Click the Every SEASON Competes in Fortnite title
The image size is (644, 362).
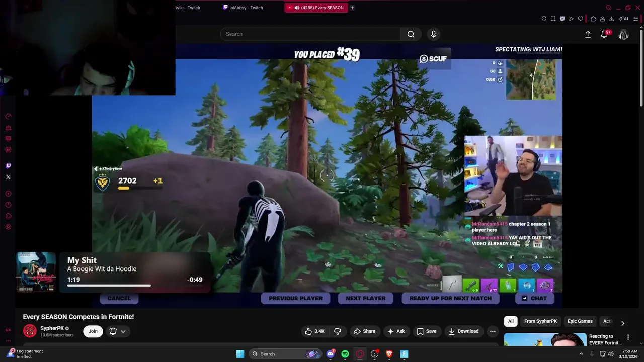click(x=78, y=317)
